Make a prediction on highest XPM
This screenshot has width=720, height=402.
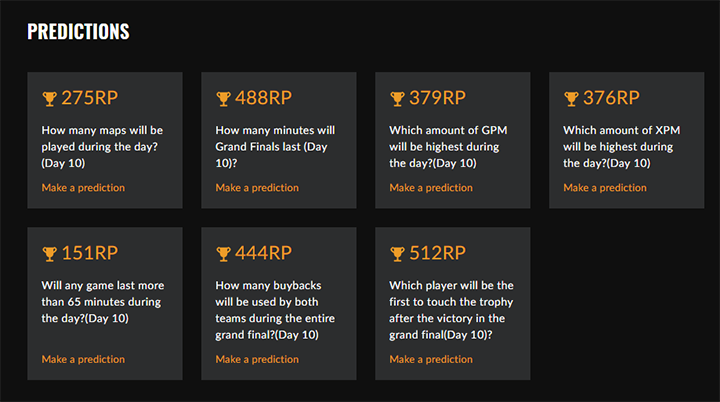pos(605,188)
